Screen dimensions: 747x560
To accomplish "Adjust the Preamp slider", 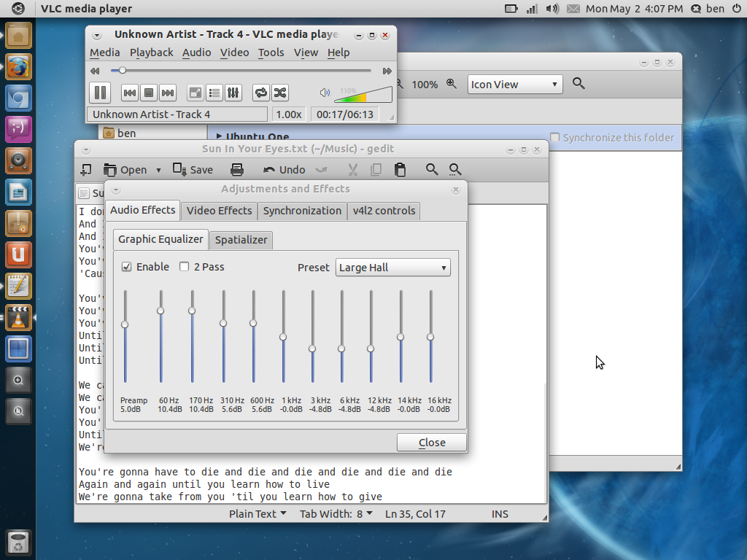I will click(125, 336).
